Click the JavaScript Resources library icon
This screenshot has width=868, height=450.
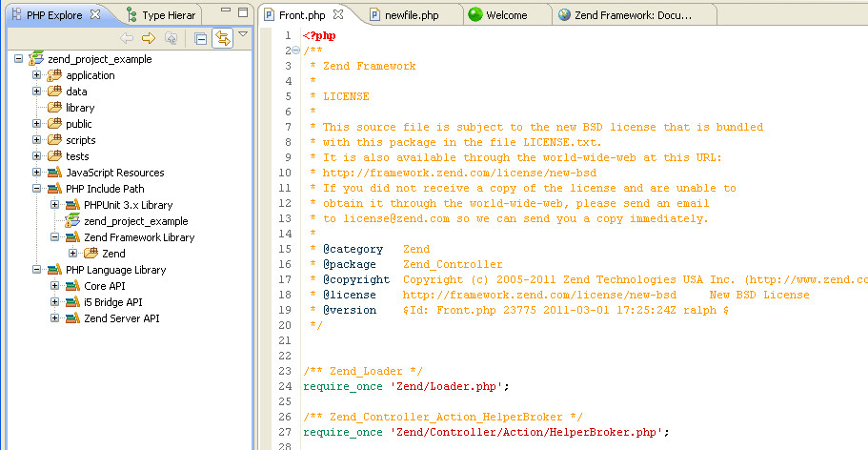pos(54,173)
